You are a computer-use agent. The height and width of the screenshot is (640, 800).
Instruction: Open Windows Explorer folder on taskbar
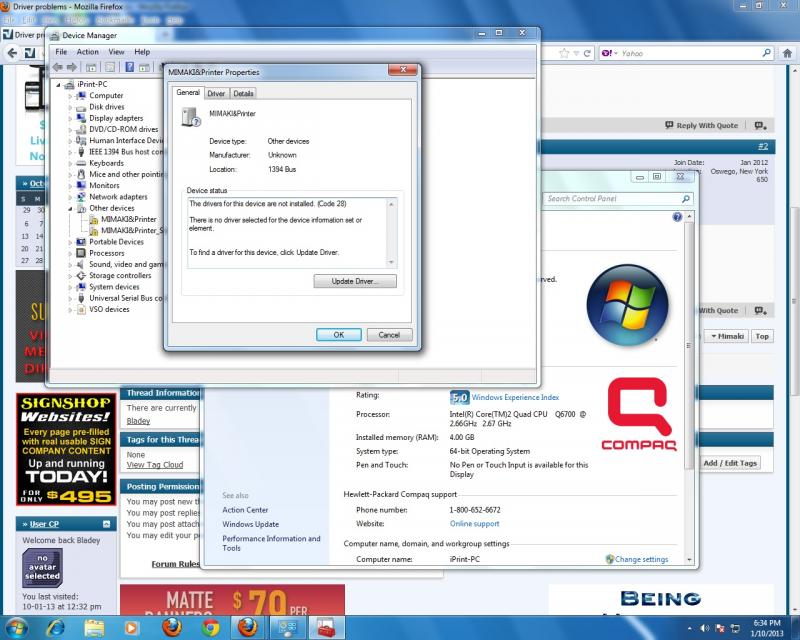point(94,627)
